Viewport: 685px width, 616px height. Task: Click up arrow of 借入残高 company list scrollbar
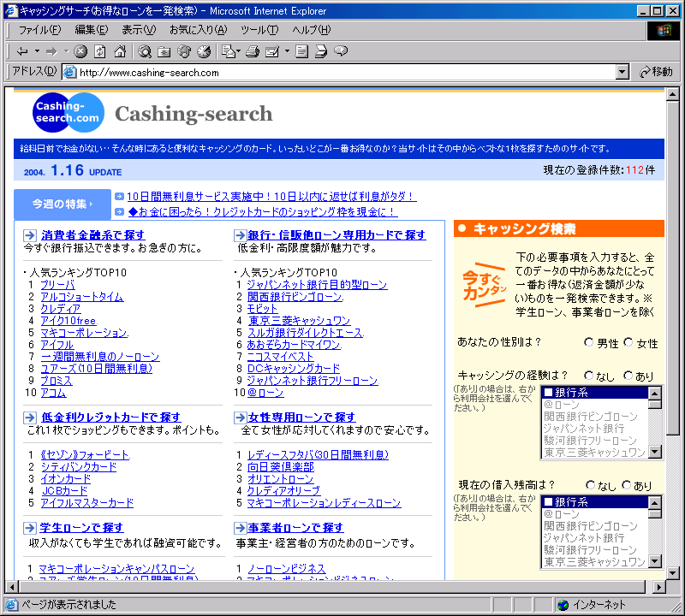[654, 502]
